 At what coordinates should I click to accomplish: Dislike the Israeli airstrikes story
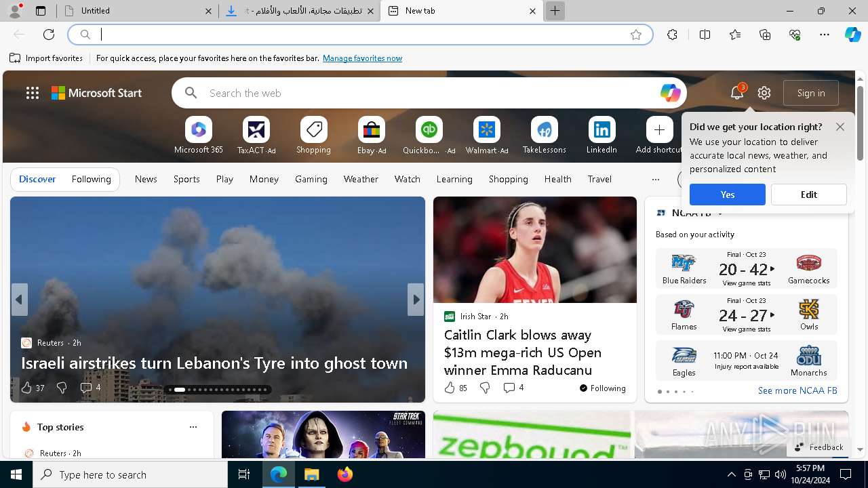pos(62,388)
